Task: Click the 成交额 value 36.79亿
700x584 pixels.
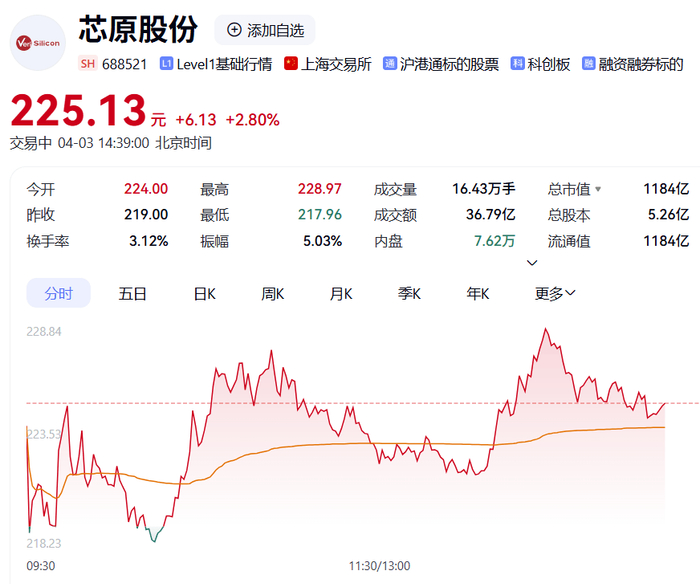Action: coord(491,214)
